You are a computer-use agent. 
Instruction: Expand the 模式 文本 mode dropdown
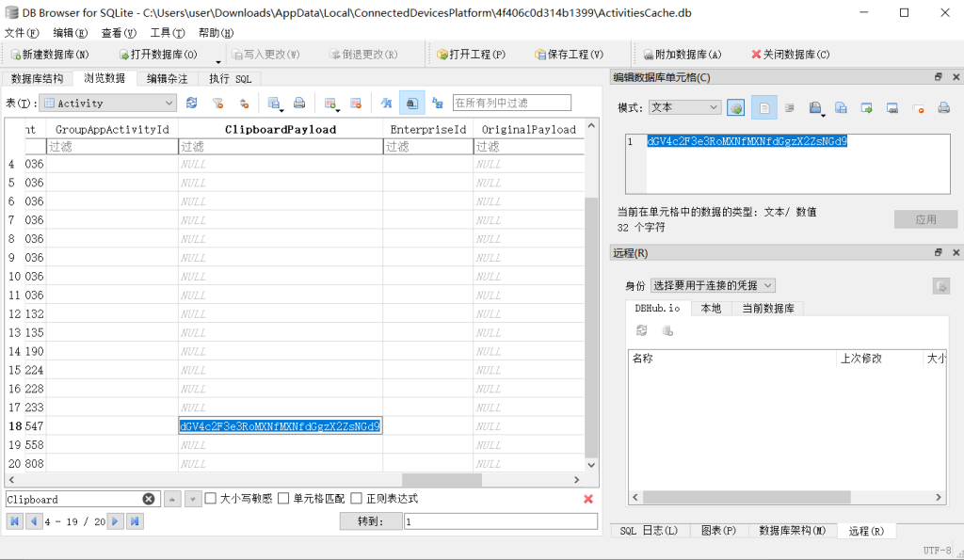713,107
